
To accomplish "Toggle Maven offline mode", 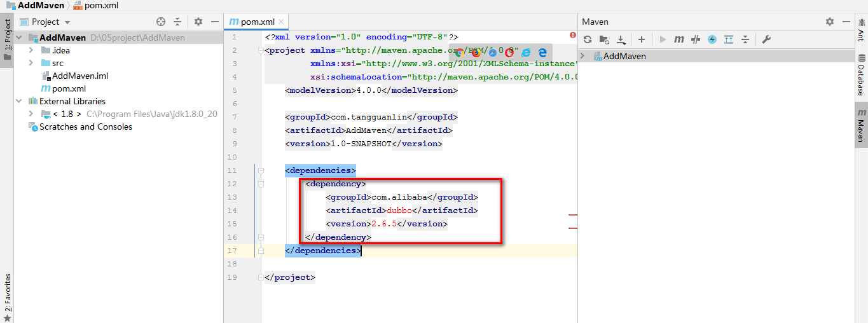I will (x=696, y=39).
